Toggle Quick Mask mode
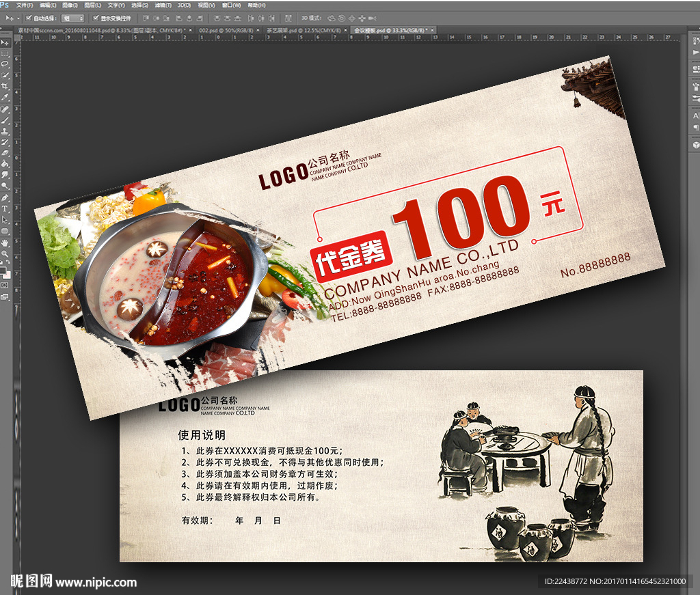The image size is (700, 595). coord(5,285)
